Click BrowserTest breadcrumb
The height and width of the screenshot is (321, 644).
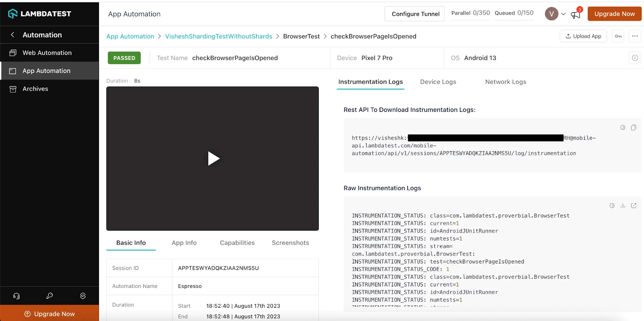(301, 36)
